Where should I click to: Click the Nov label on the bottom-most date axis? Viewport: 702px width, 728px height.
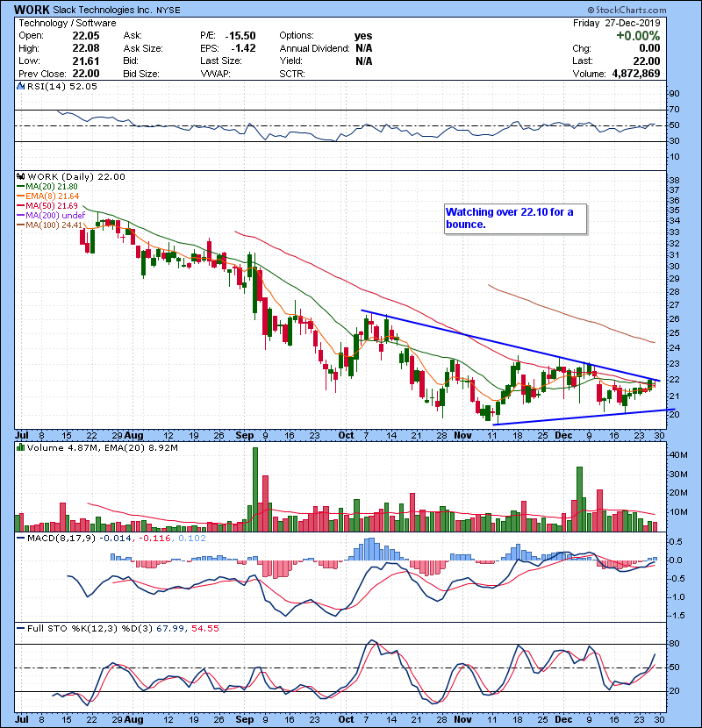[462, 719]
